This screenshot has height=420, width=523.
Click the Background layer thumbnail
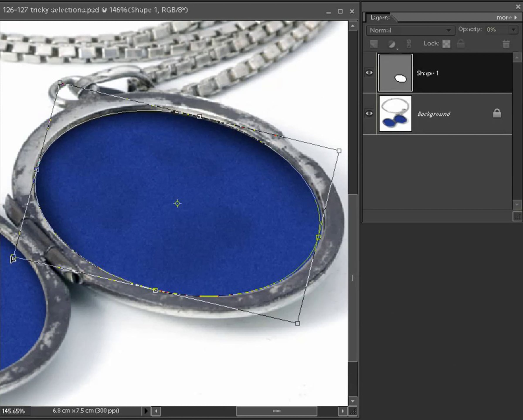tap(395, 113)
